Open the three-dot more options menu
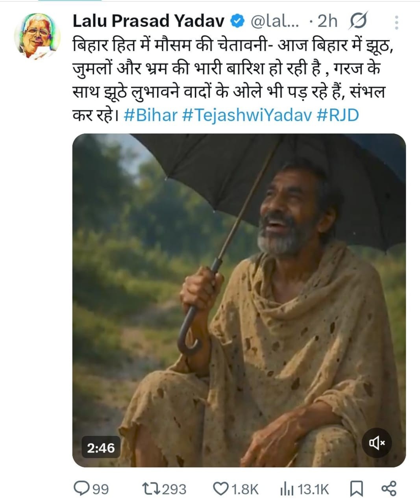Viewport: 420px width, 504px height. [396, 22]
